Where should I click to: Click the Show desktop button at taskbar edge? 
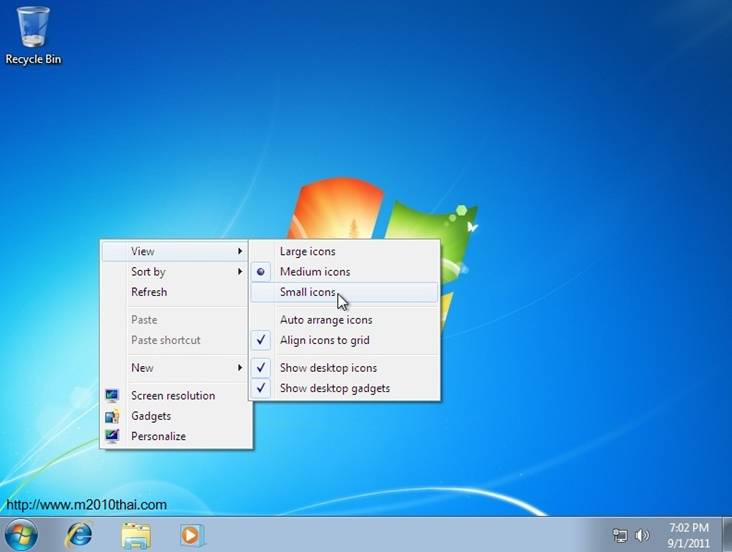pyautogui.click(x=727, y=535)
